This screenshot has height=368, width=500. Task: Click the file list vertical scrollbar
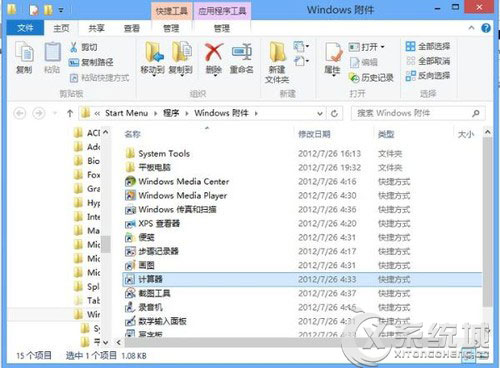click(488, 223)
